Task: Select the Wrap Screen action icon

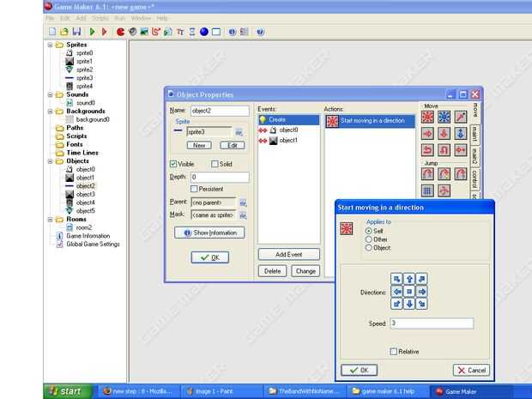Action: click(x=444, y=190)
